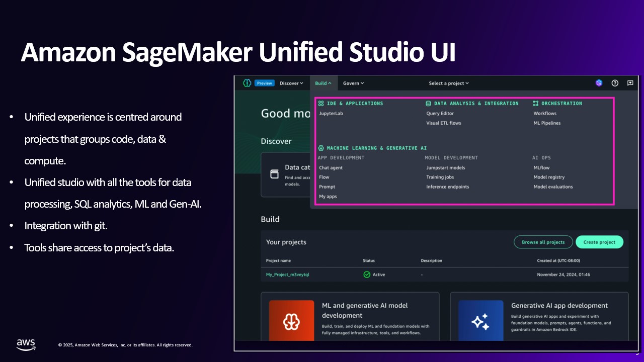Click the Data catalog card icon
This screenshot has width=644, height=362.
tap(274, 174)
